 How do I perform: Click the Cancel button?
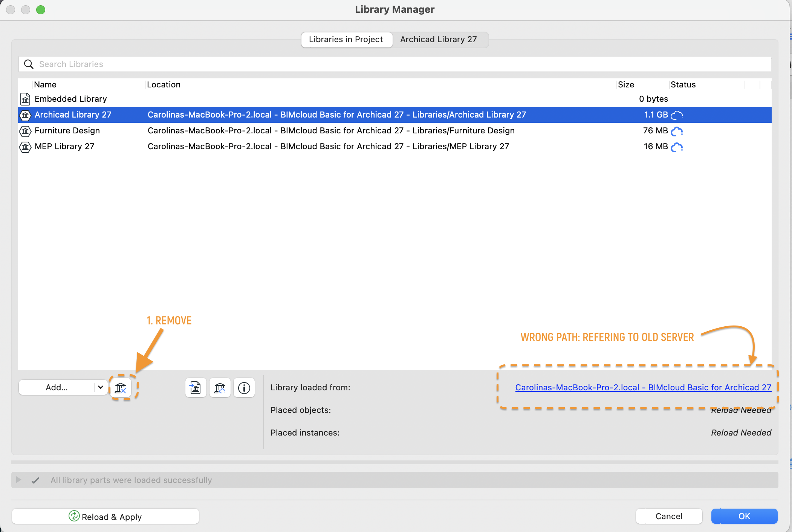[x=668, y=516]
